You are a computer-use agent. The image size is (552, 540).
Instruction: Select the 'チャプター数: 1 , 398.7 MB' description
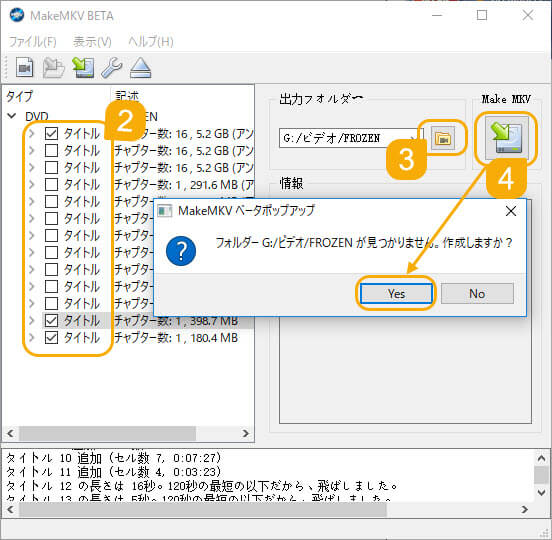pos(176,321)
